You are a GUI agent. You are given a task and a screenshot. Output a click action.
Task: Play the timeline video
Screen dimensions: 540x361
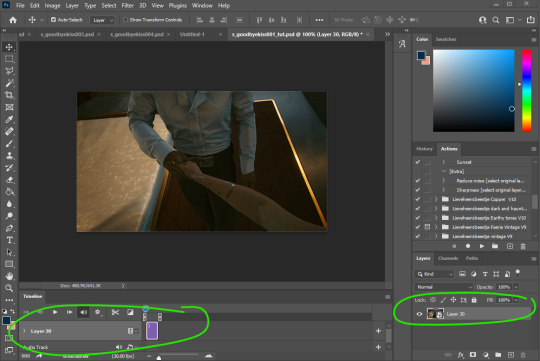(55, 312)
